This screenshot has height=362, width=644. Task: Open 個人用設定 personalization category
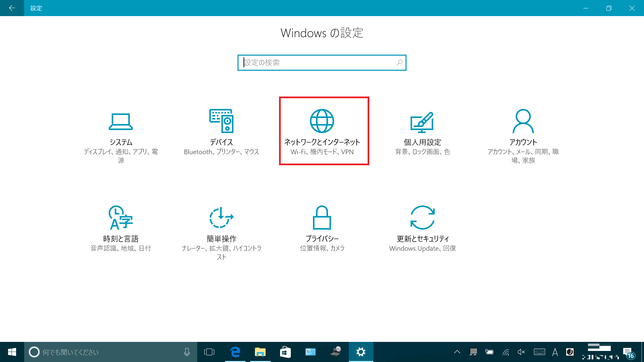423,133
